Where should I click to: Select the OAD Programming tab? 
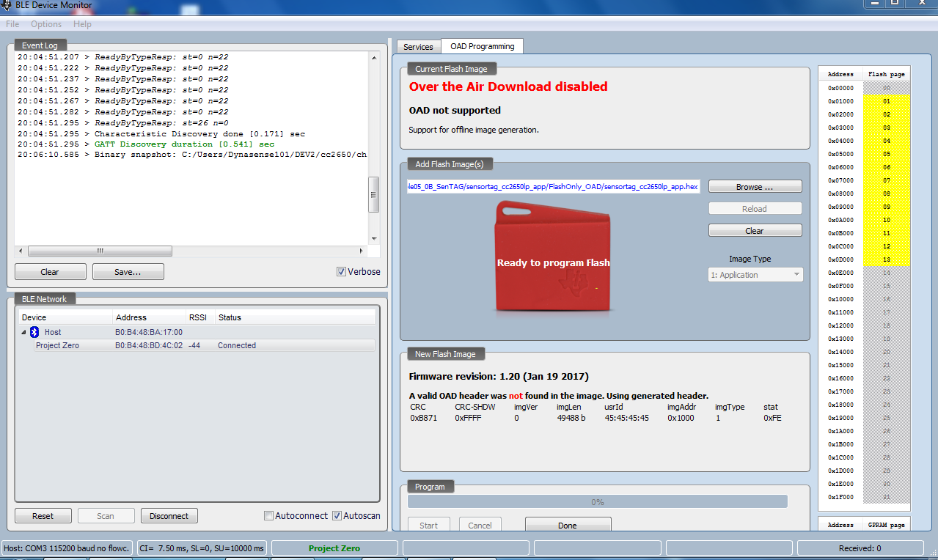(482, 46)
